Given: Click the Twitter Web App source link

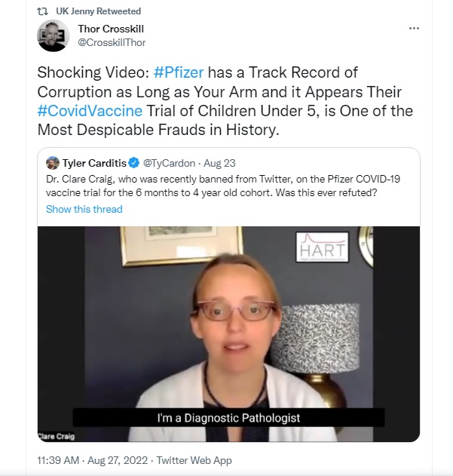Looking at the screenshot, I should click(194, 460).
